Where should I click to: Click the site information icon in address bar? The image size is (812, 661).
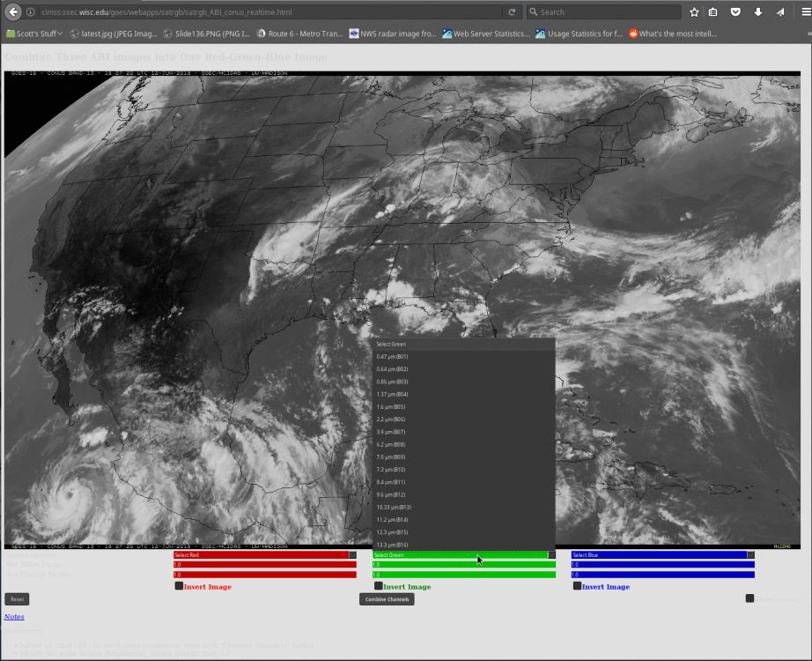point(31,12)
